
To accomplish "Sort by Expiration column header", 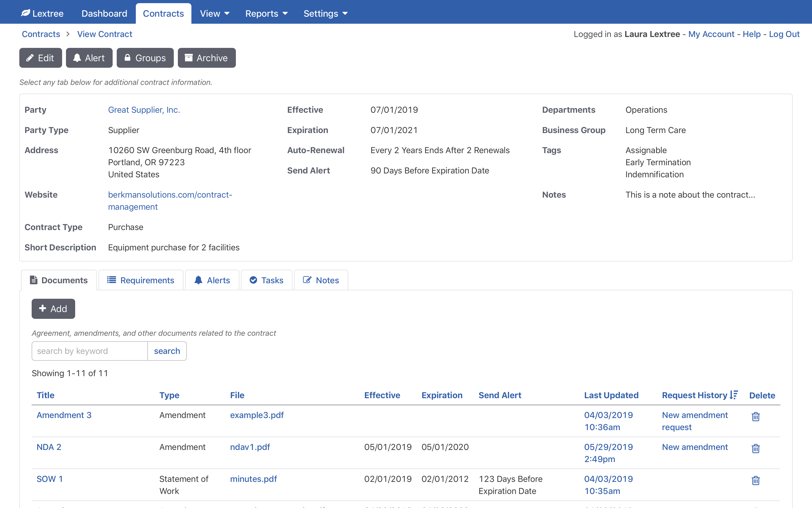I will click(x=442, y=395).
